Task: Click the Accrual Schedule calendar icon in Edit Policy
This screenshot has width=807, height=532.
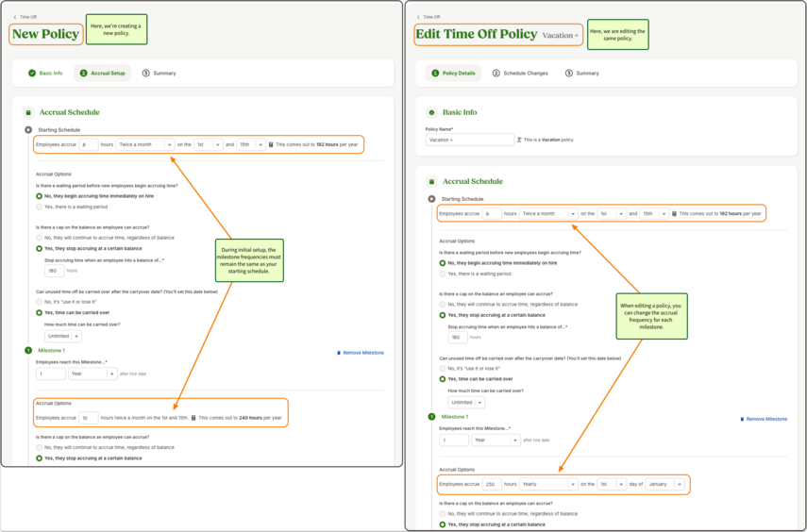Action: pyautogui.click(x=431, y=181)
